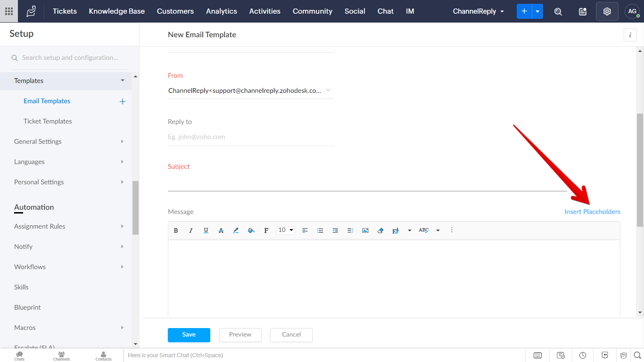Click the clear formatting eraser icon
This screenshot has height=362, width=644.
tap(380, 230)
